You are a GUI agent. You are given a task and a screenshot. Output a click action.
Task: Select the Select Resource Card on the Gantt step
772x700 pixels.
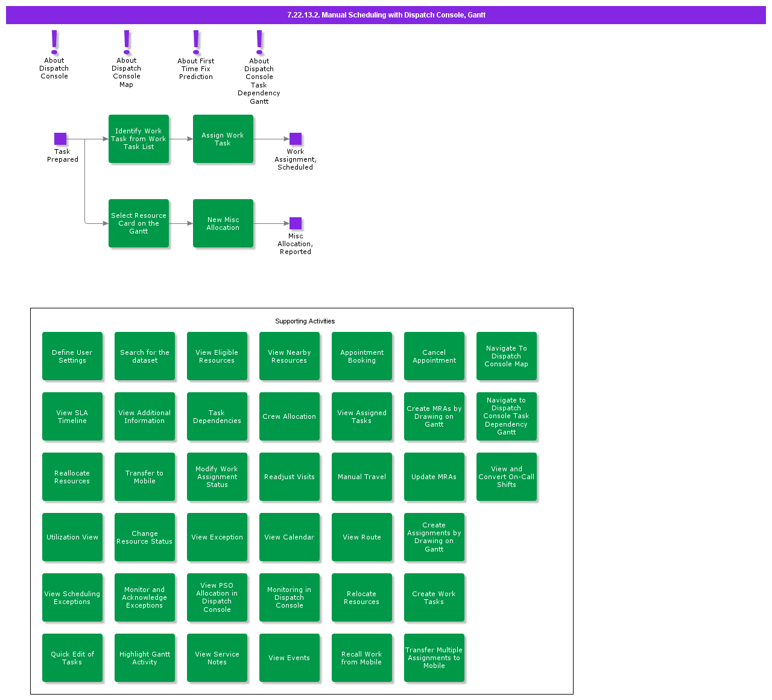pos(139,223)
